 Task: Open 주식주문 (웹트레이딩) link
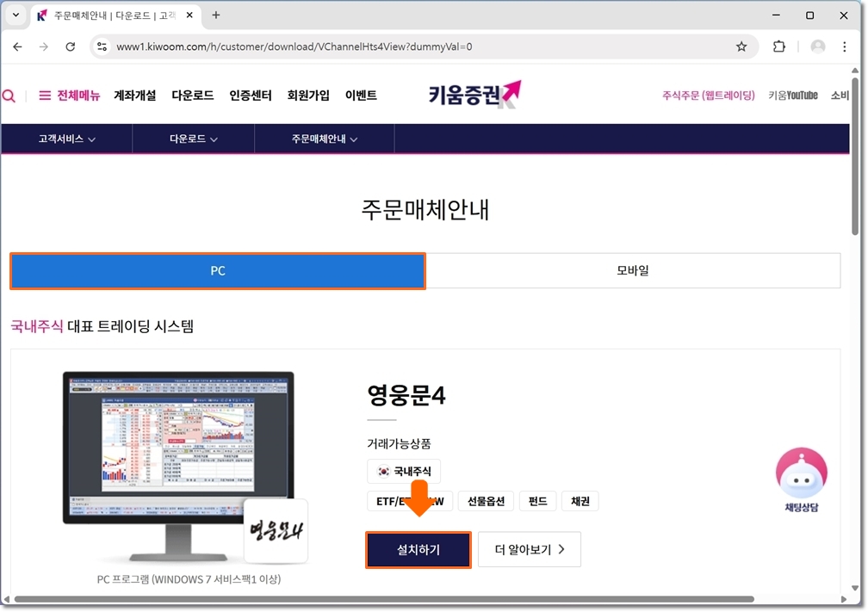pos(708,96)
